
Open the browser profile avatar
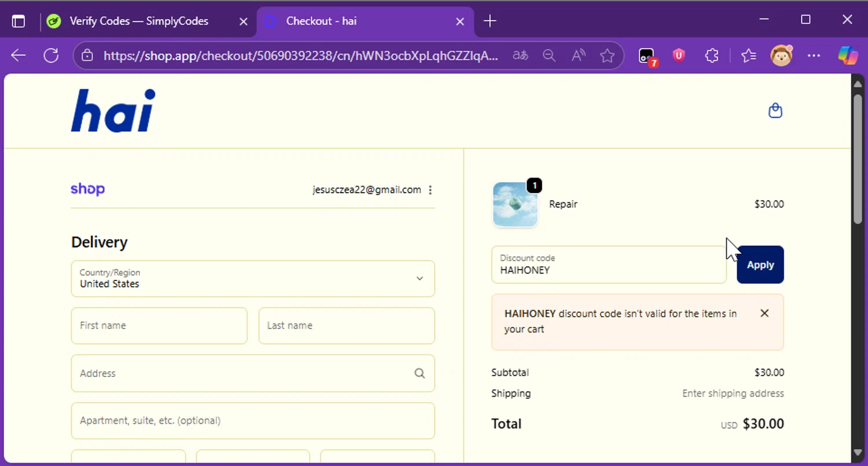(781, 56)
